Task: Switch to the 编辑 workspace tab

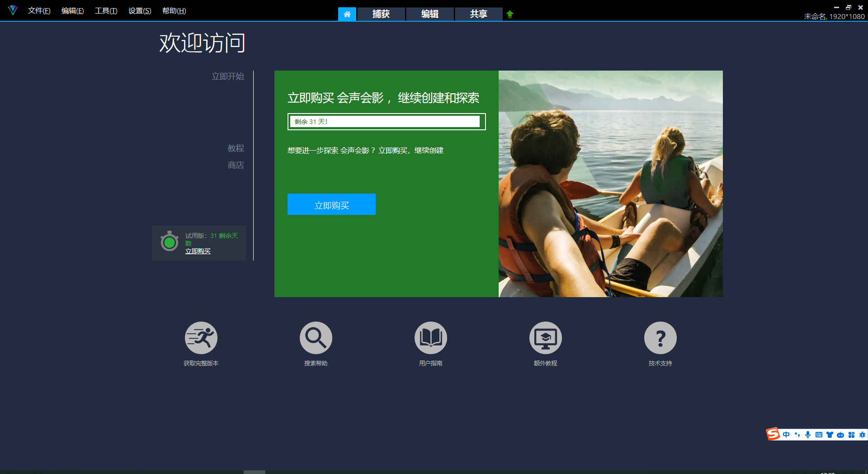Action: coord(429,14)
